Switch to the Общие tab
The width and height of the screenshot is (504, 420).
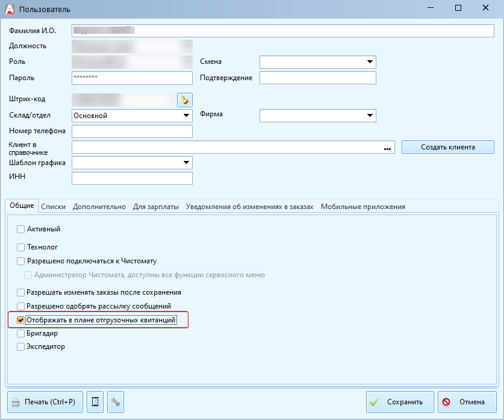(22, 206)
